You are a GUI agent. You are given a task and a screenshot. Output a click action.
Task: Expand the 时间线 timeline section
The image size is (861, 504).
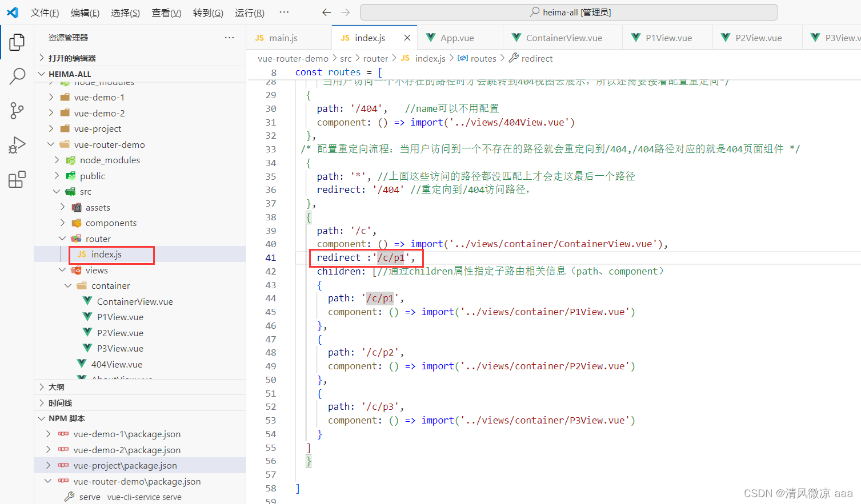(x=42, y=403)
